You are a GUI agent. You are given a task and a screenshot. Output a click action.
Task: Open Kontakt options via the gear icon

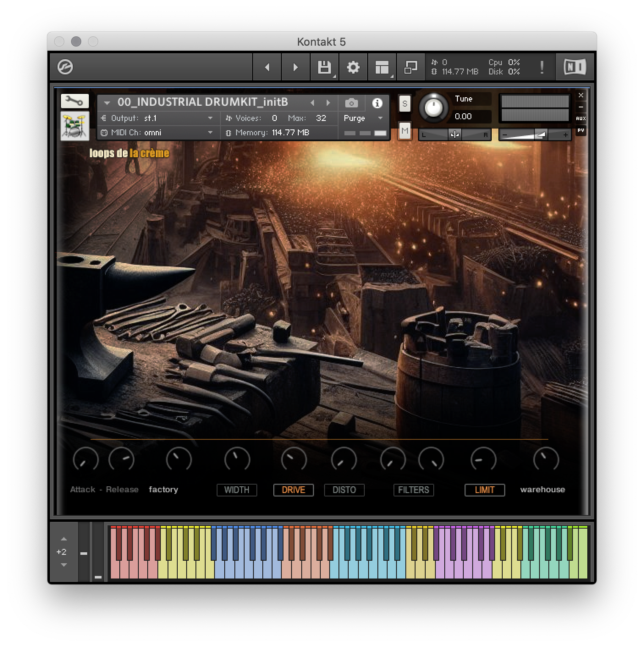(x=353, y=67)
